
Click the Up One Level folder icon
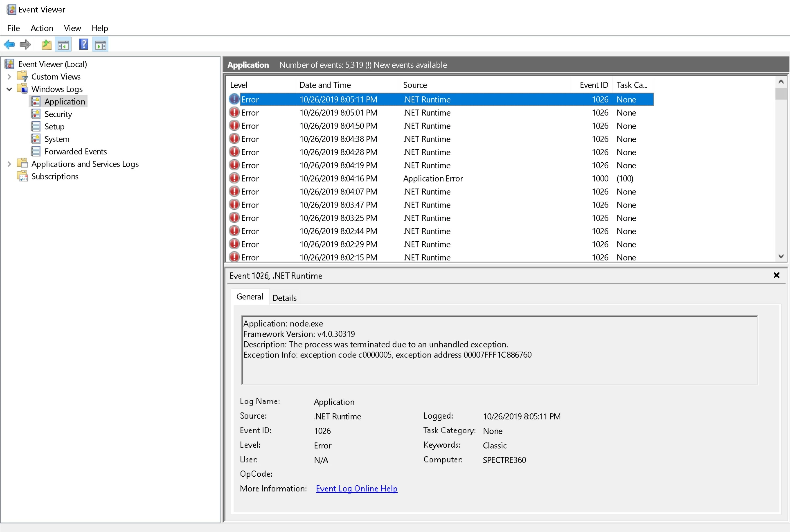point(46,44)
